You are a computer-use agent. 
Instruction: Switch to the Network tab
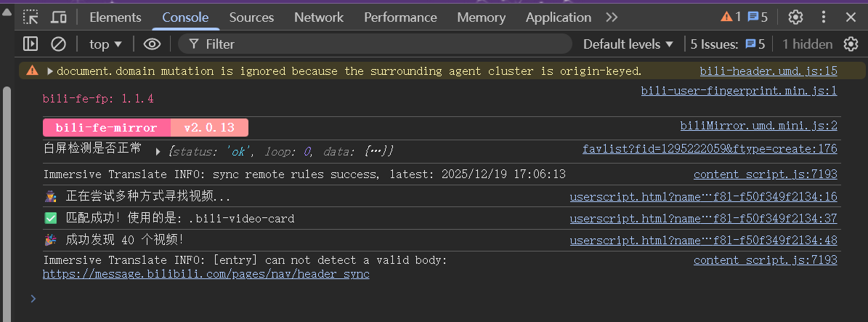tap(319, 17)
